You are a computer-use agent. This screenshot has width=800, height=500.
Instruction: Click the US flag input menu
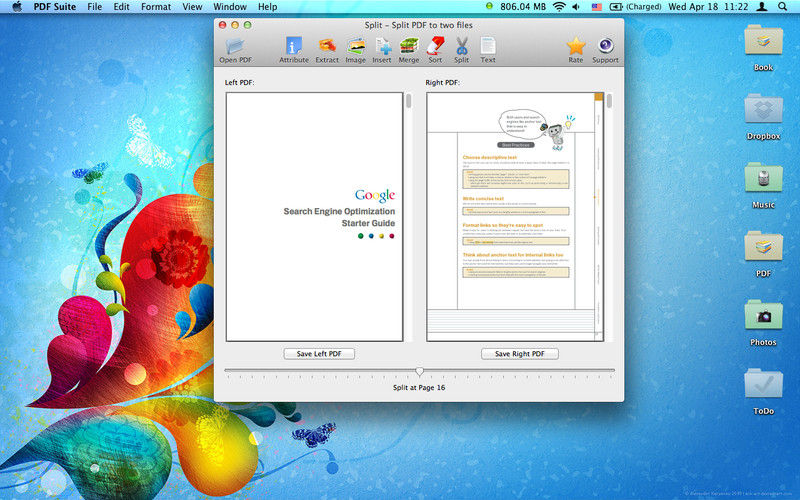coord(596,7)
